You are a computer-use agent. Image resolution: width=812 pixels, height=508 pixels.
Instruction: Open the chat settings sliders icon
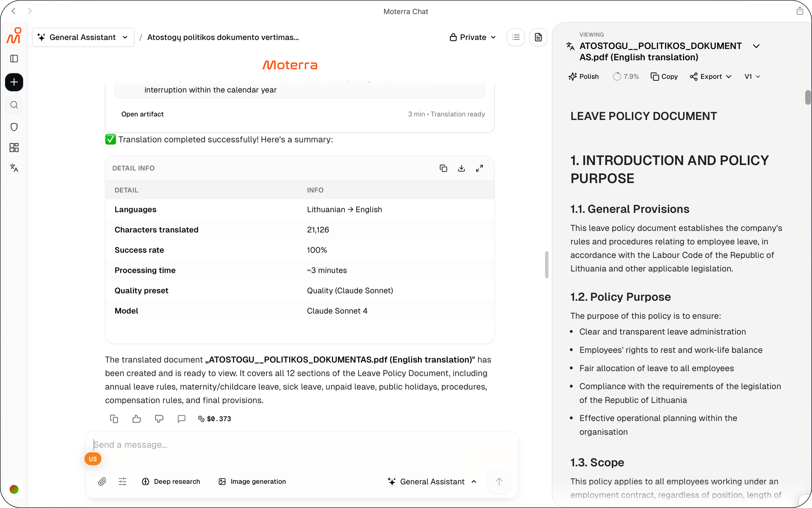[x=123, y=482]
